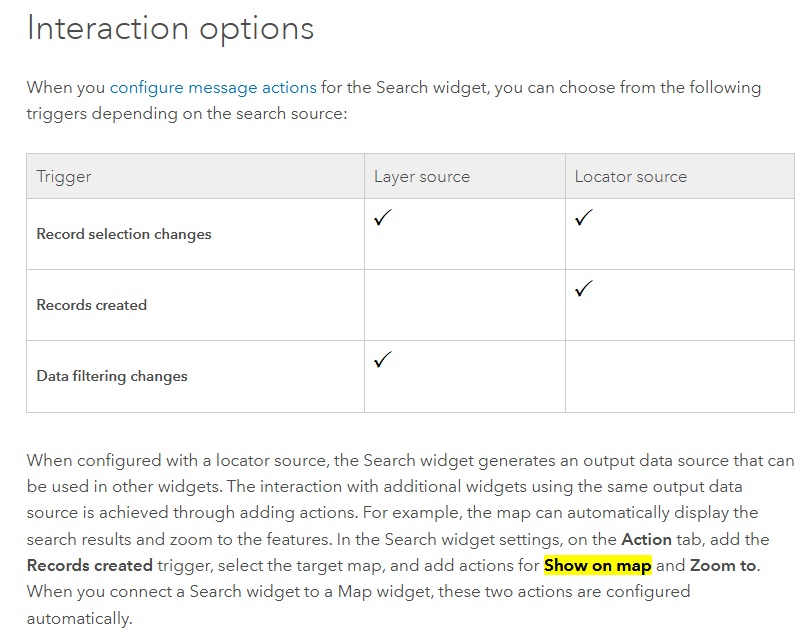
Task: Click the "Interaction options" heading
Action: click(170, 28)
